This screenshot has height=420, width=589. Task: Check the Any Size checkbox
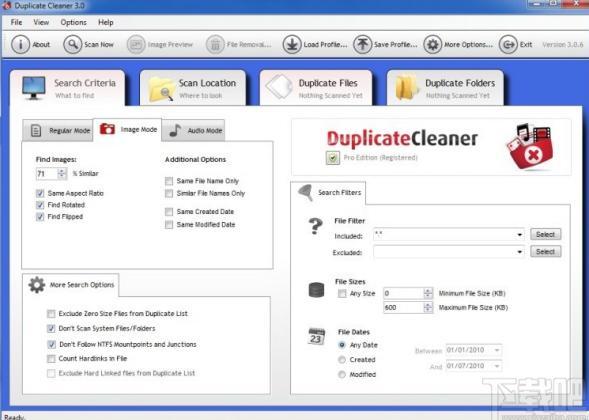pos(342,294)
